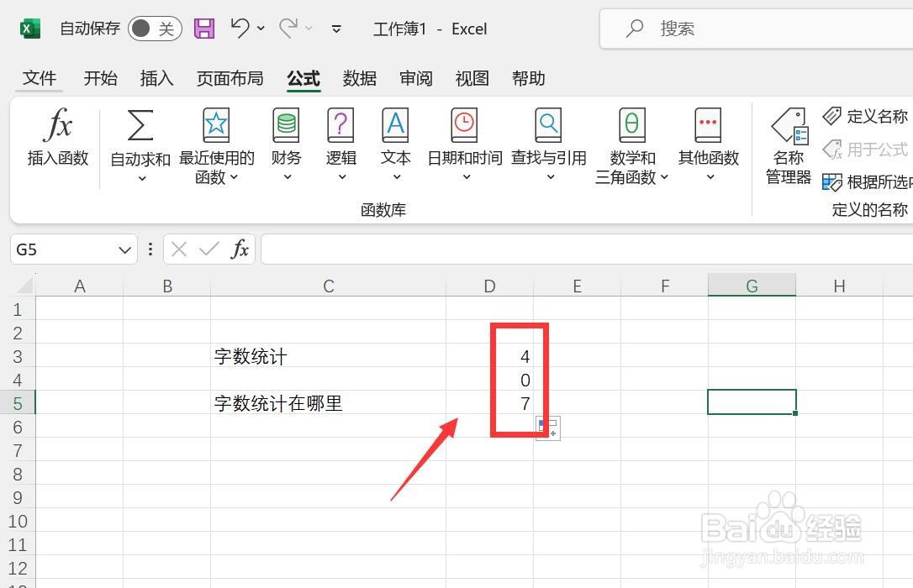
Task: Open the 逻辑 functions book
Action: [340, 125]
